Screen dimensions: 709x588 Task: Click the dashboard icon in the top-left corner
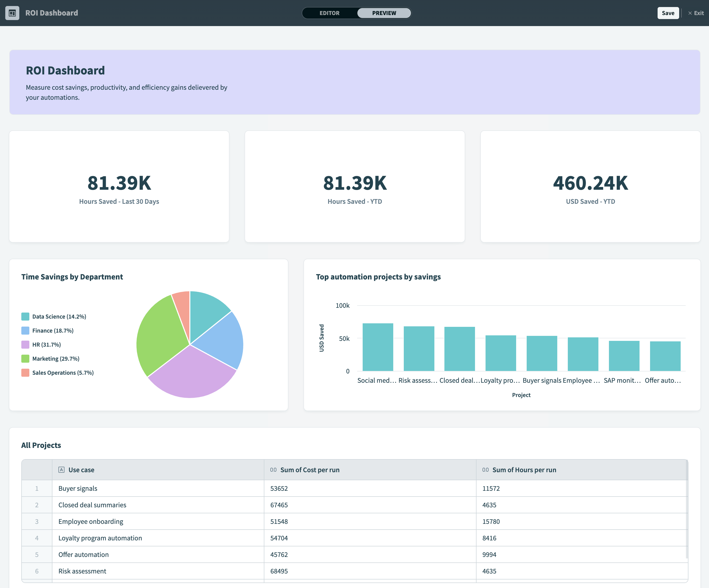click(x=13, y=13)
